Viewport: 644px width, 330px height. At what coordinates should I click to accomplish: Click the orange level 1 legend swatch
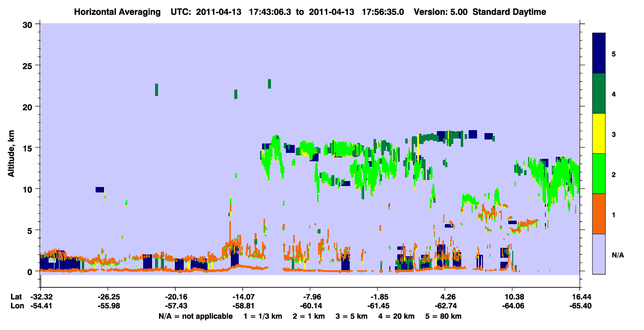click(599, 214)
